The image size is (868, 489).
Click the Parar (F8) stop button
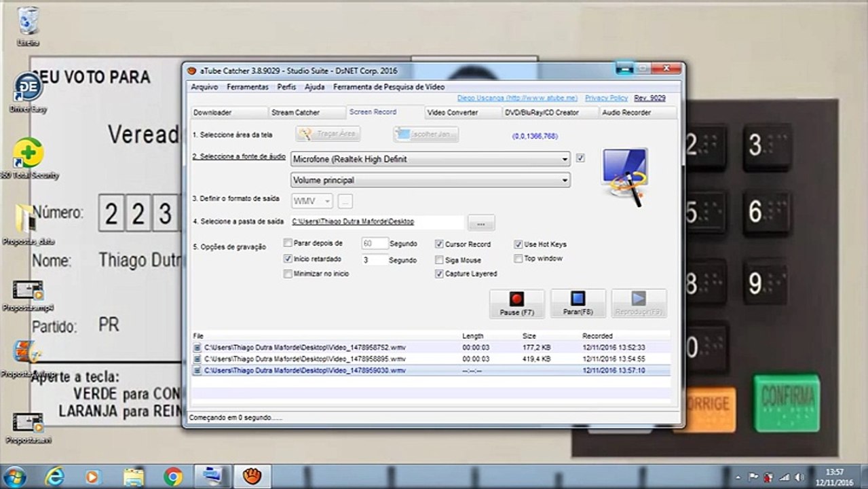(x=578, y=304)
